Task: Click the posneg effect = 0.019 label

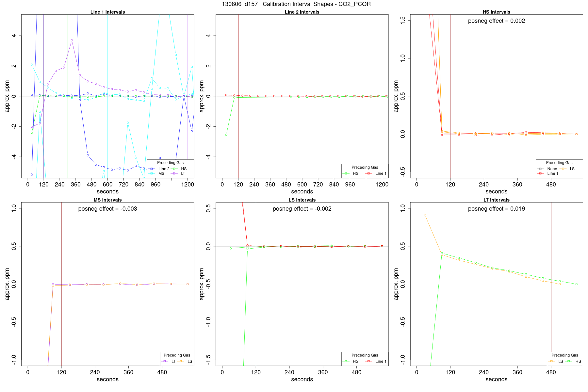Action: coord(496,209)
